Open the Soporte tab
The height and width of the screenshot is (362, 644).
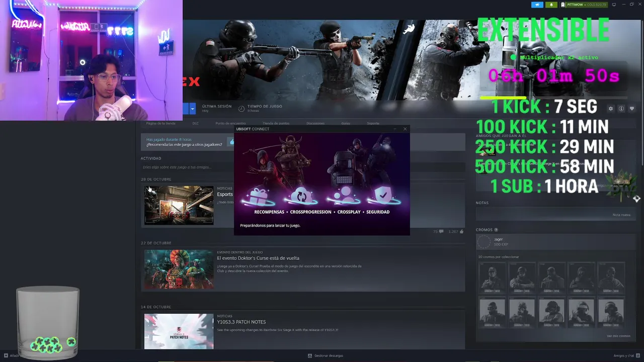[x=373, y=123]
